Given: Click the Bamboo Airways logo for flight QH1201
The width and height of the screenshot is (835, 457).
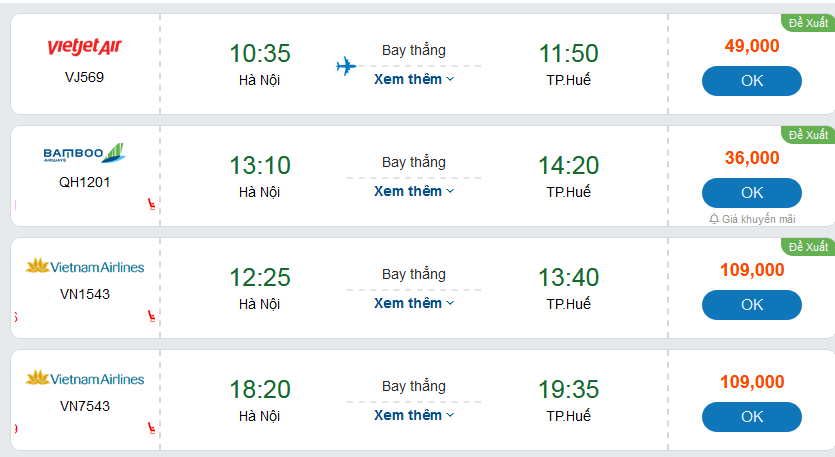Looking at the screenshot, I should [x=84, y=154].
